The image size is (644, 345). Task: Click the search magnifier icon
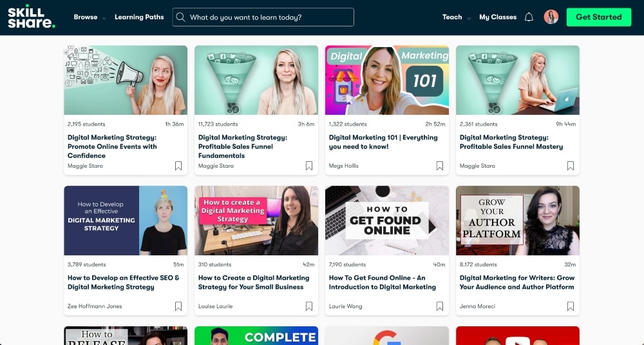coord(180,17)
